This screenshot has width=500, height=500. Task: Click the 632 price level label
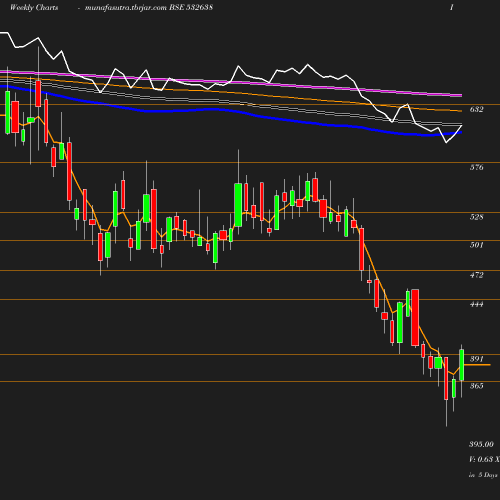tap(476, 109)
